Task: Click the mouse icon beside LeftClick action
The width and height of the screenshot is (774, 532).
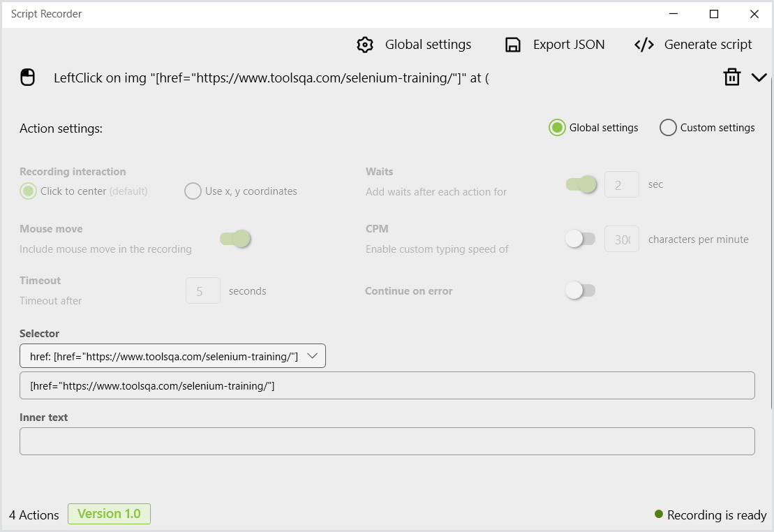Action: (28, 77)
